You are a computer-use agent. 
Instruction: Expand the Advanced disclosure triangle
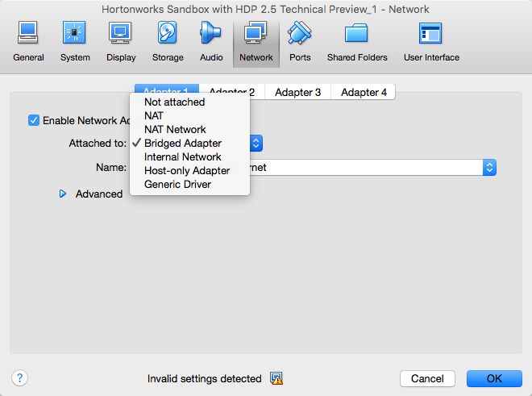coord(63,194)
